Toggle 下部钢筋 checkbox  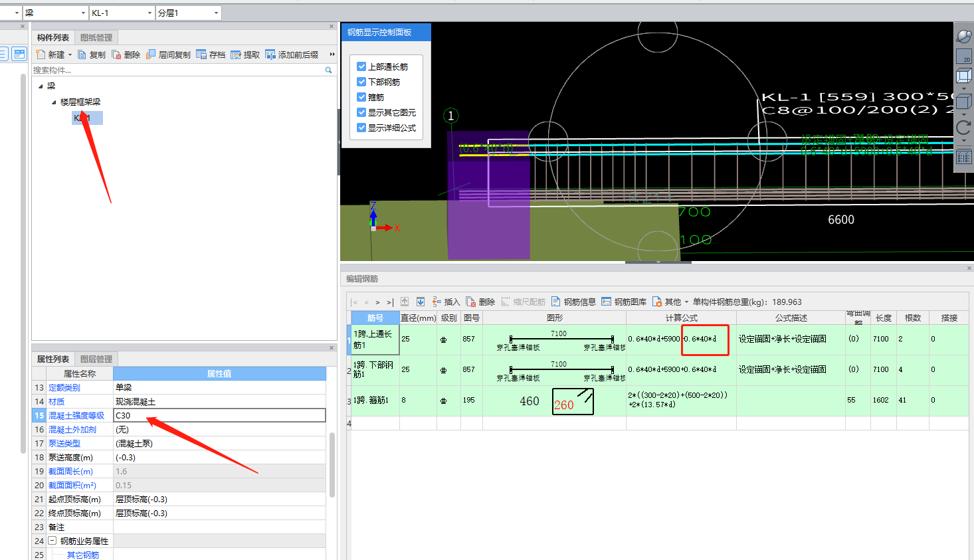(361, 82)
